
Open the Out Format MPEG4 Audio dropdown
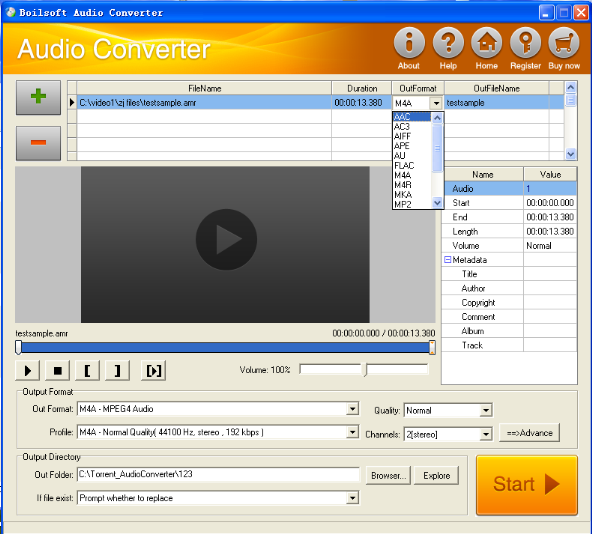pos(352,409)
